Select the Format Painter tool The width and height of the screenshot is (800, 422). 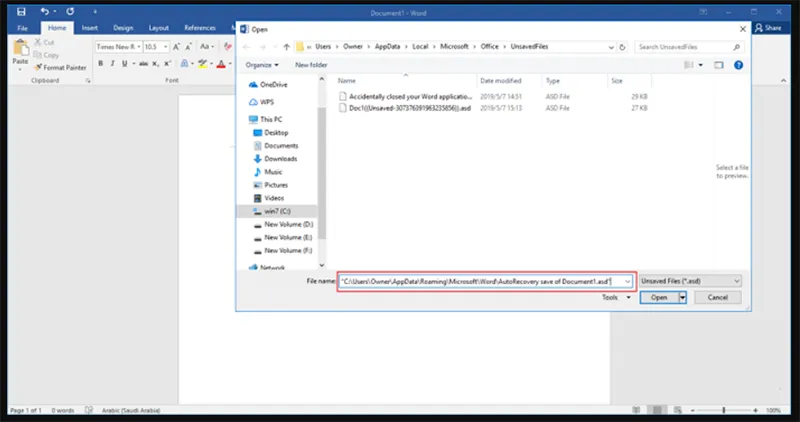pos(60,67)
